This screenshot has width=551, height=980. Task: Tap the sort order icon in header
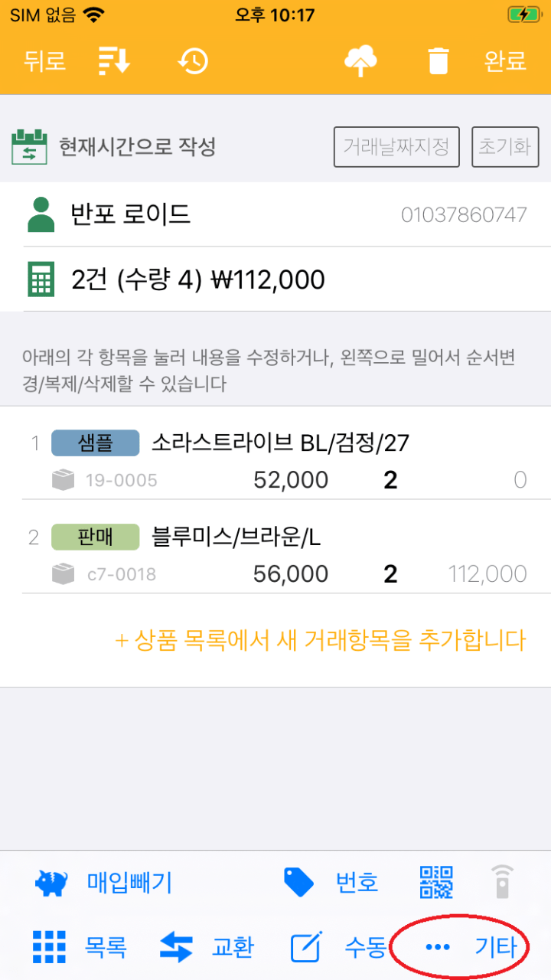tap(115, 61)
